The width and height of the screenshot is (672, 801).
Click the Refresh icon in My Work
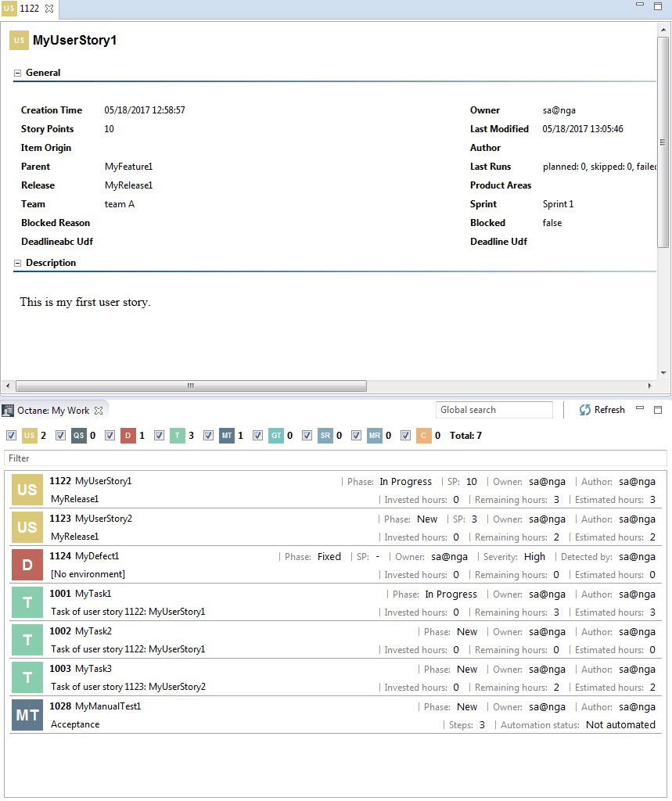585,410
